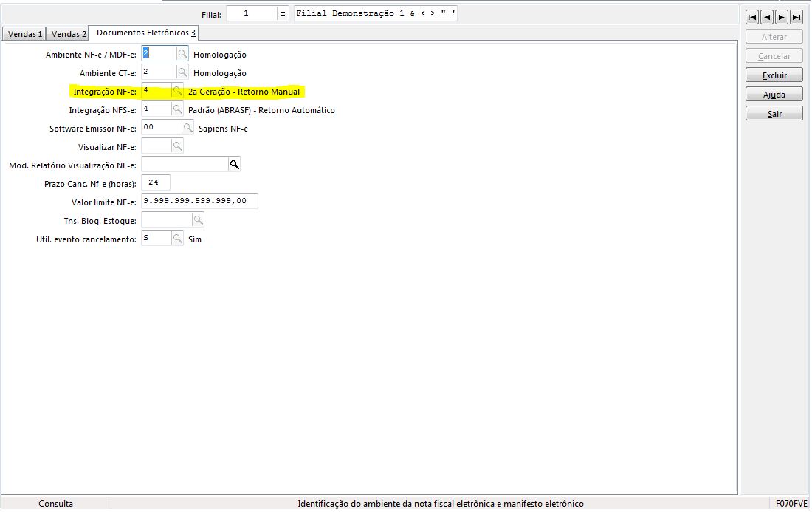Switch to the Vendas 2 tab

pos(69,34)
